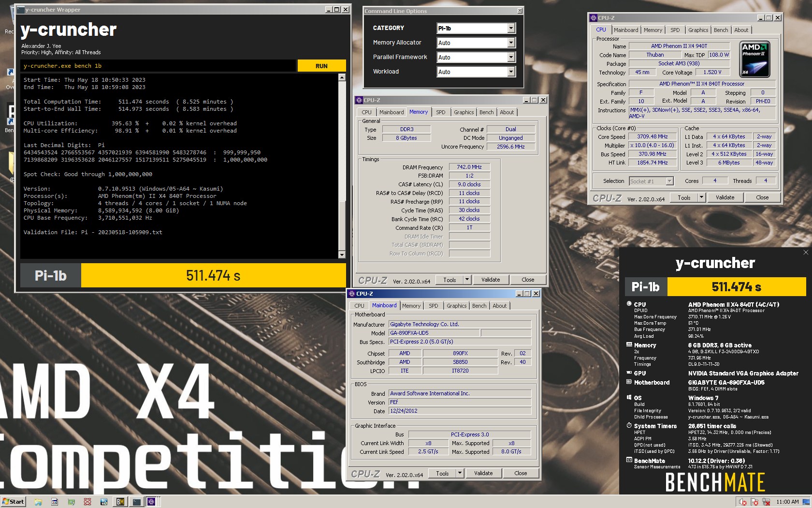Click the Southbridge SB850 field
The width and height of the screenshot is (812, 508).
460,362
